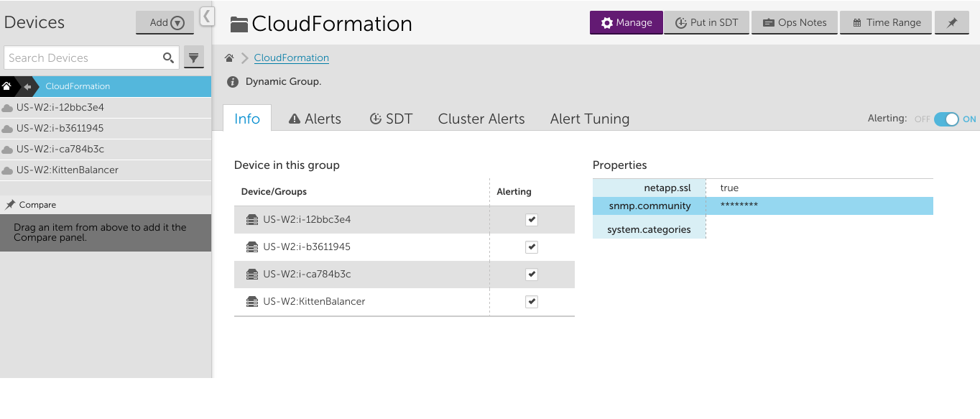Viewport: 980px width, 419px height.
Task: Open US-W2:i-12bbc3e4 in the group table
Action: (x=307, y=220)
